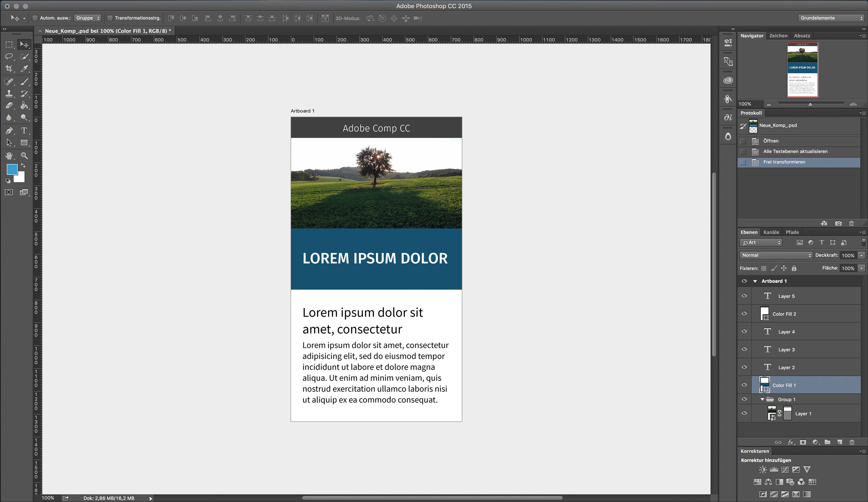The image size is (868, 502).
Task: Create new snapshot camera icon in Protokoll
Action: [x=838, y=223]
